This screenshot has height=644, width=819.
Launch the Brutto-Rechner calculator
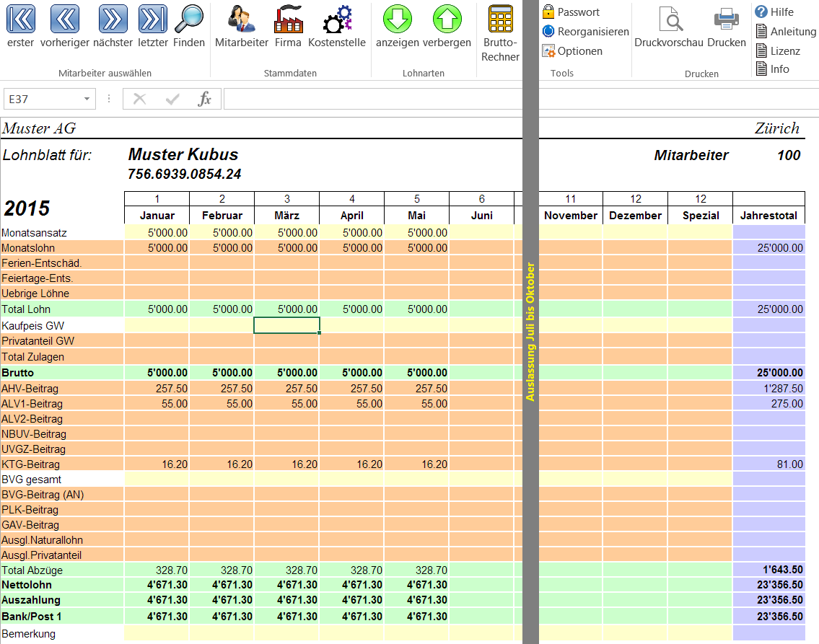click(x=500, y=19)
